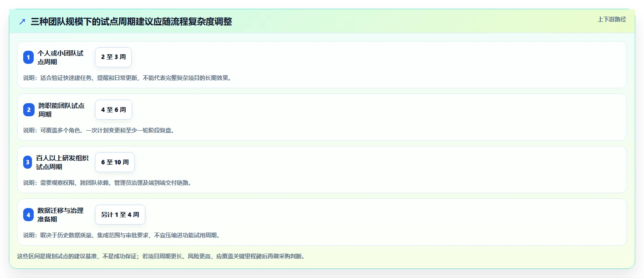Viewport: 644px width, 278px height.
Task: Select the number 4 step badge
Action: point(28,215)
